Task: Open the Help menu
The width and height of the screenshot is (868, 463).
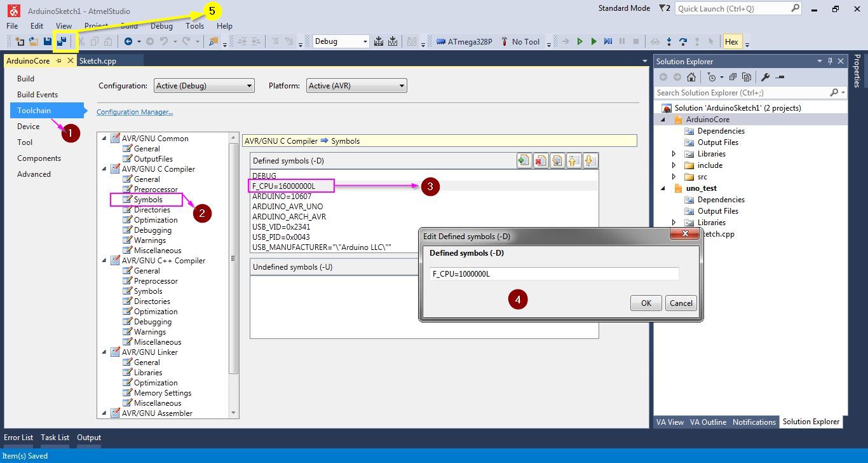Action: point(224,25)
